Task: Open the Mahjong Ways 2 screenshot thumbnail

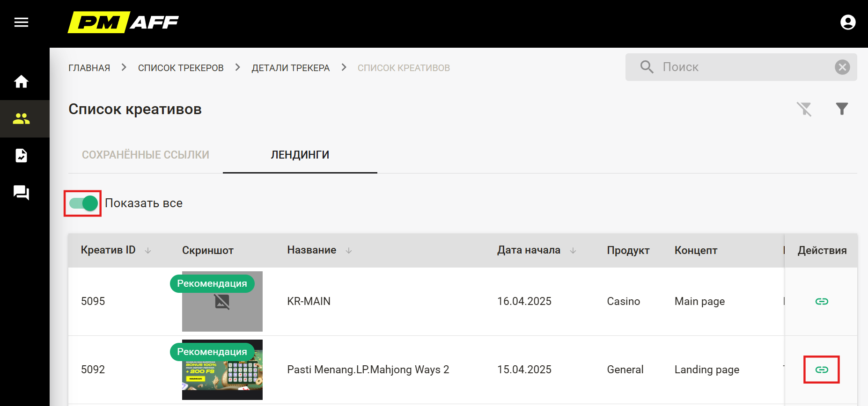Action: click(222, 370)
